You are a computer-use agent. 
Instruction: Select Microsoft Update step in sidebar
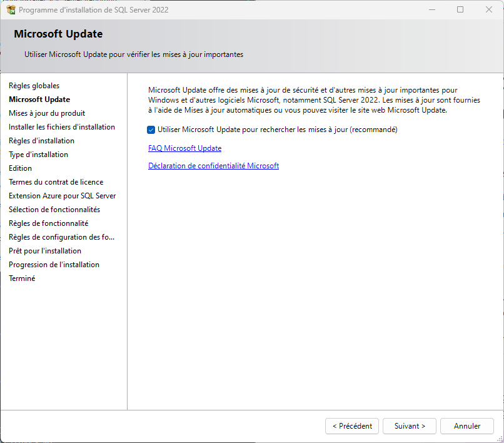tap(39, 99)
